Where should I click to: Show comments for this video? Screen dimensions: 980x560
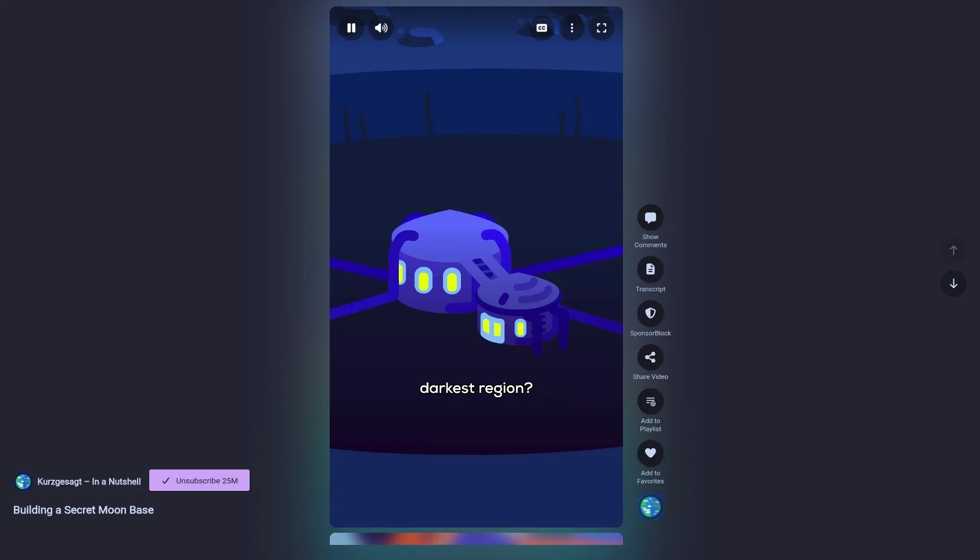click(x=650, y=218)
